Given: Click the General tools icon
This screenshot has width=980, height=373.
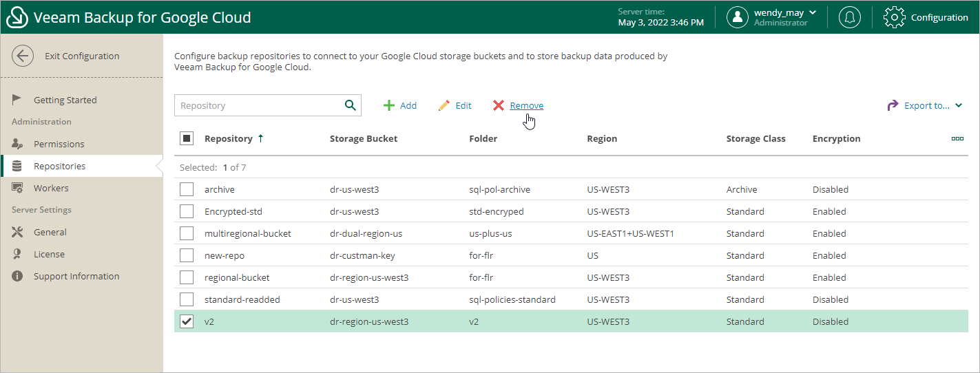Looking at the screenshot, I should [x=18, y=232].
